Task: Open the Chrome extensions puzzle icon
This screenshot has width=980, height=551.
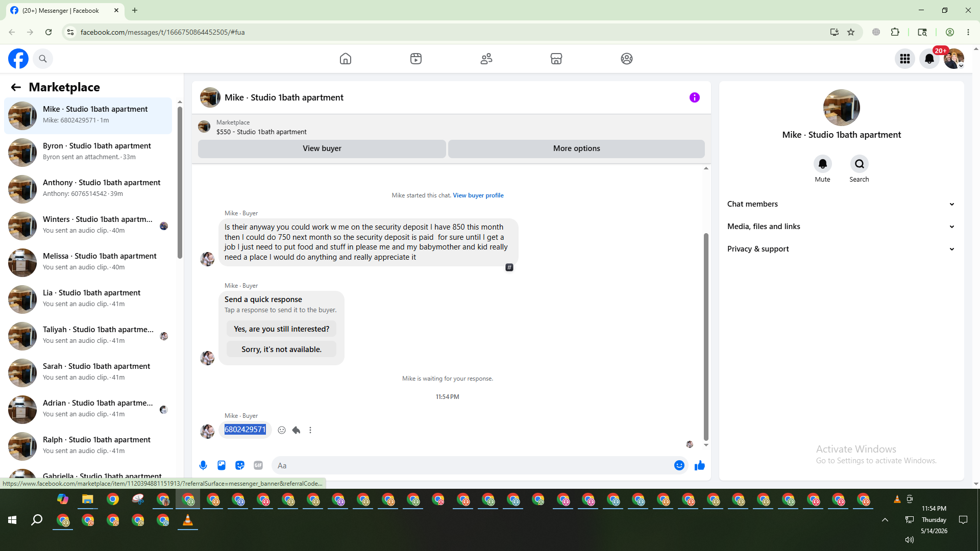Action: pyautogui.click(x=895, y=32)
